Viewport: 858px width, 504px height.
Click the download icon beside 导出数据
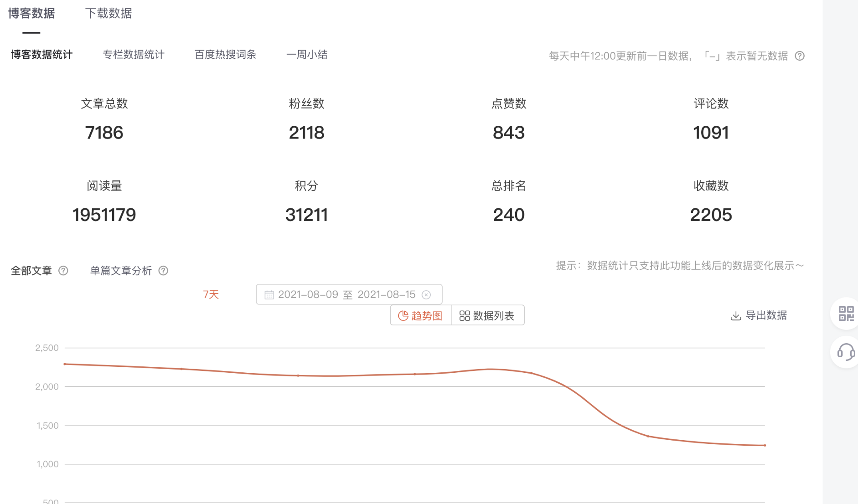[736, 315]
